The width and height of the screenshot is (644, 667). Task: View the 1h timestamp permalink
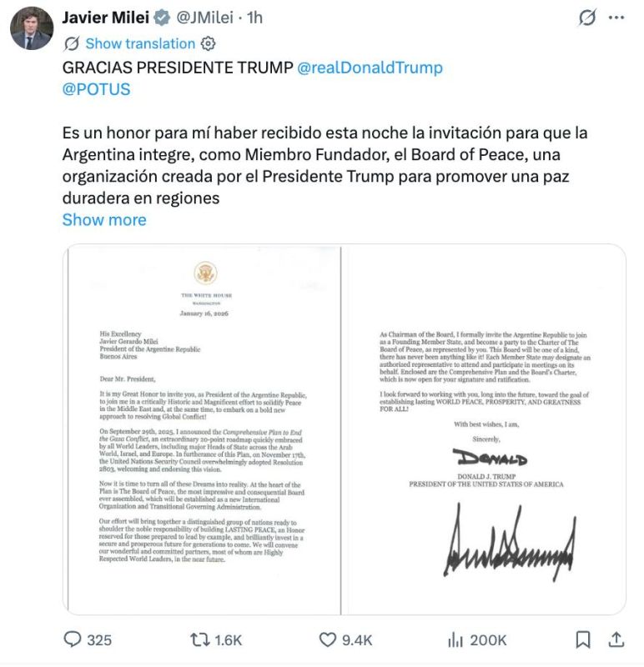pos(254,16)
